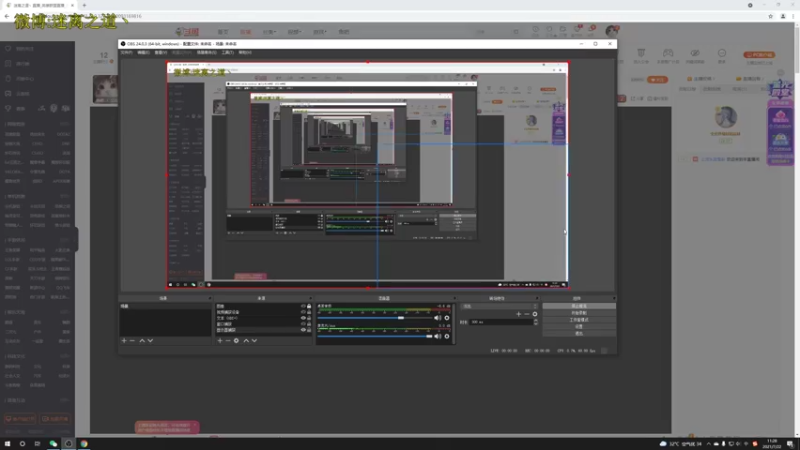Open Desktop Audio settings gear

447,318
